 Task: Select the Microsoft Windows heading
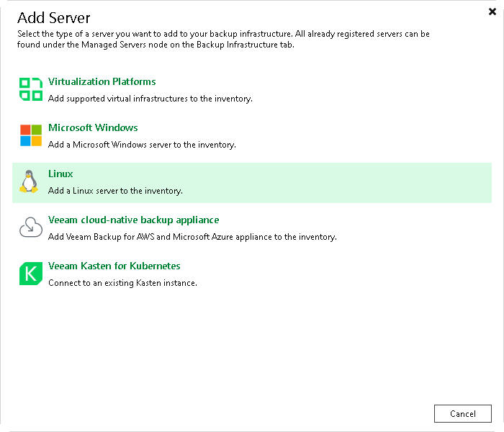coord(93,127)
